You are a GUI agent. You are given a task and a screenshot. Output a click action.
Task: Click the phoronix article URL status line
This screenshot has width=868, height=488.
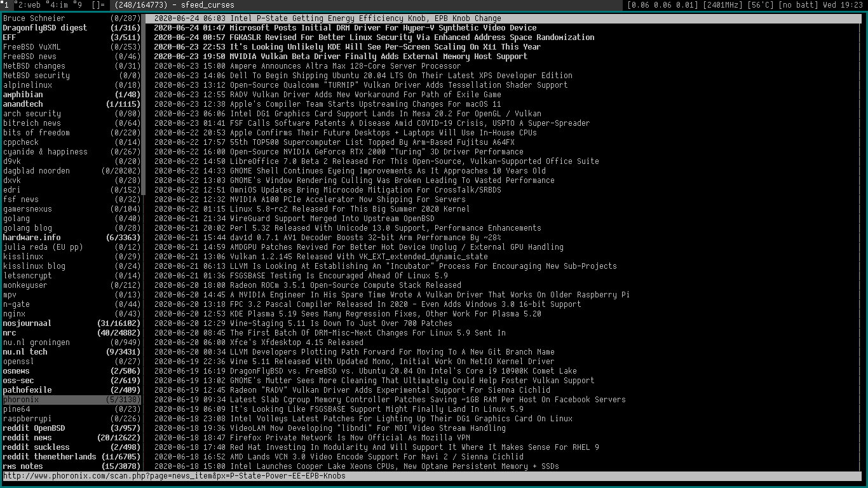point(174,476)
